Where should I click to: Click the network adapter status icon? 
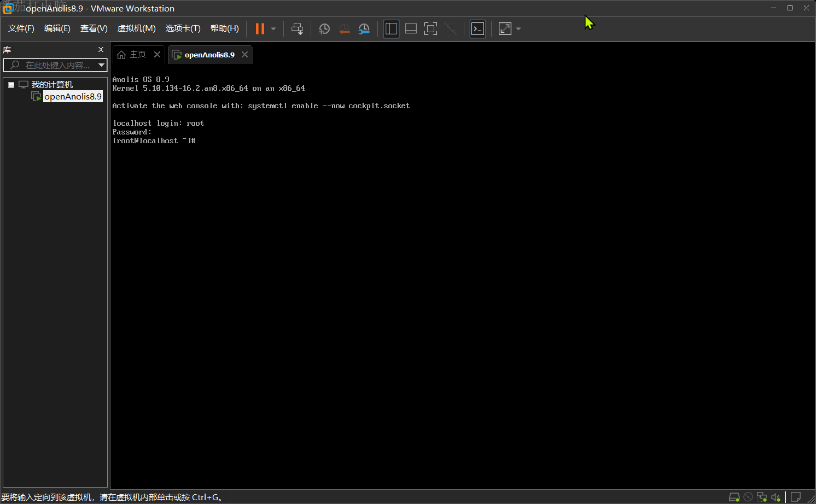point(762,497)
